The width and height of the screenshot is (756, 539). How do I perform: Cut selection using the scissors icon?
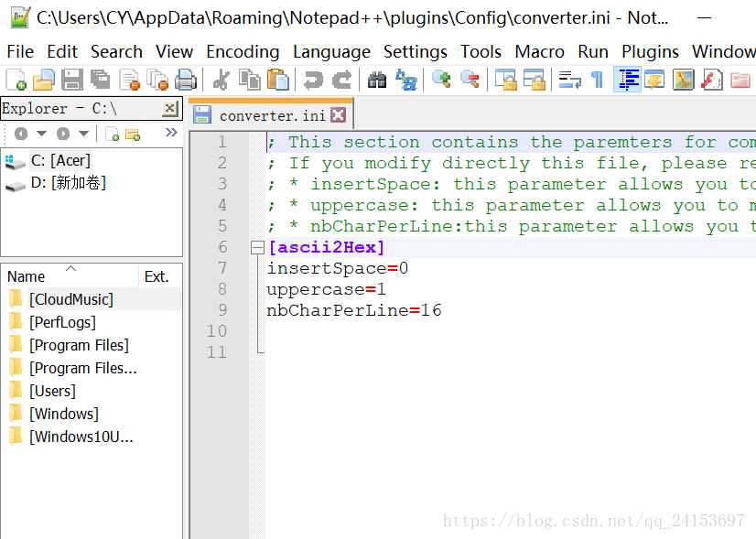click(x=221, y=80)
